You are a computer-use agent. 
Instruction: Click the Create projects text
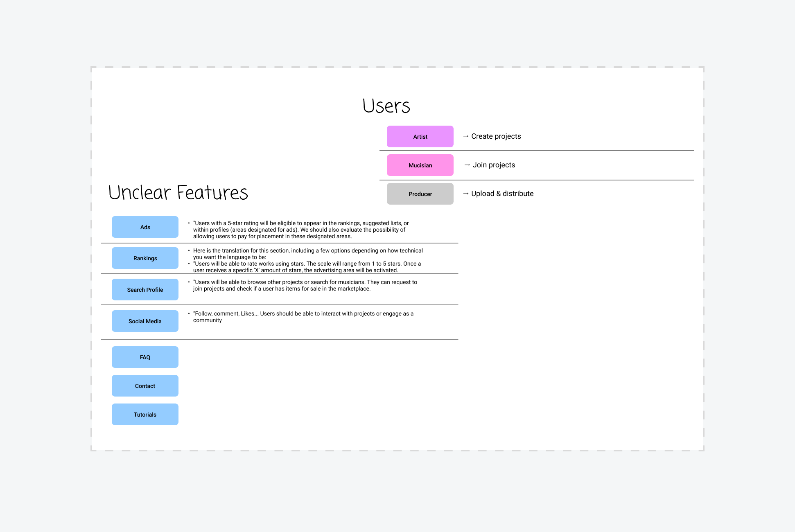pyautogui.click(x=496, y=136)
